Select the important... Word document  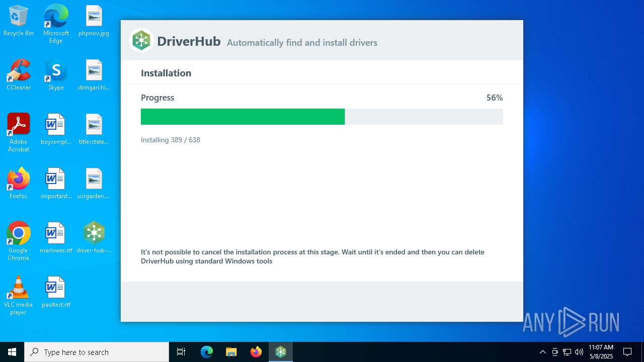point(56,184)
